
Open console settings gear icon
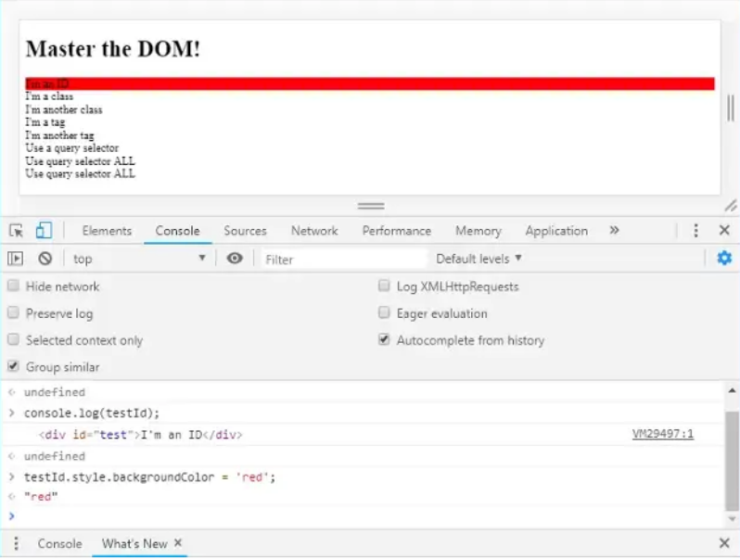point(724,259)
